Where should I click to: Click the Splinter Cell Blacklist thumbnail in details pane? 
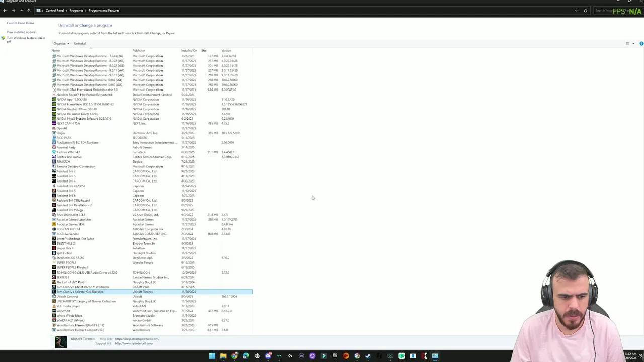[61, 342]
